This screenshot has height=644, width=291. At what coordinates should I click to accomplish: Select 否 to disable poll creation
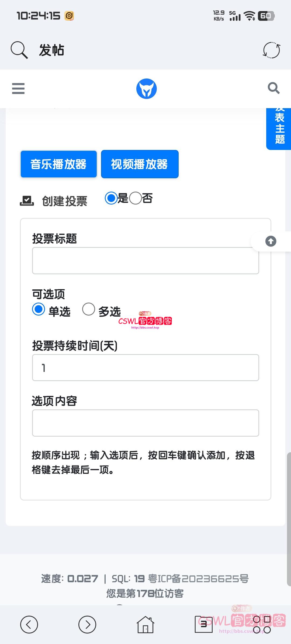(x=136, y=198)
